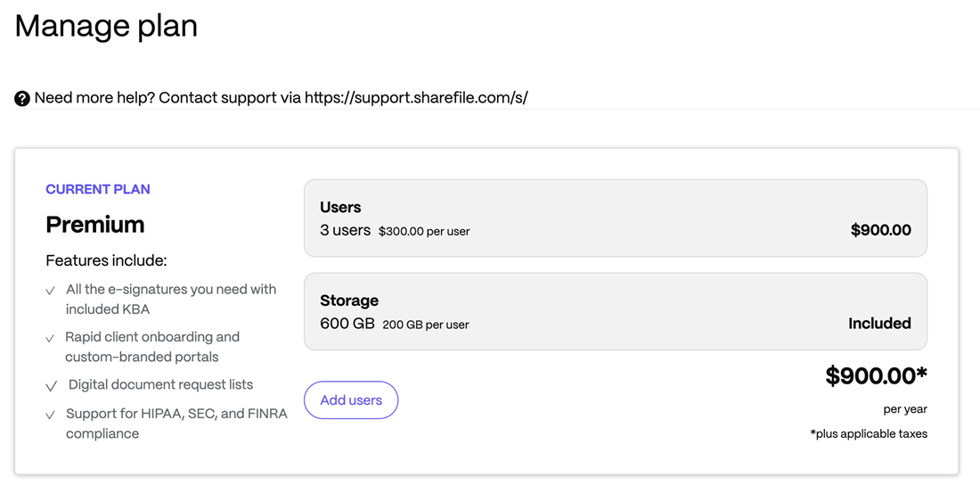Click the Storage card title
The image size is (980, 502).
349,300
